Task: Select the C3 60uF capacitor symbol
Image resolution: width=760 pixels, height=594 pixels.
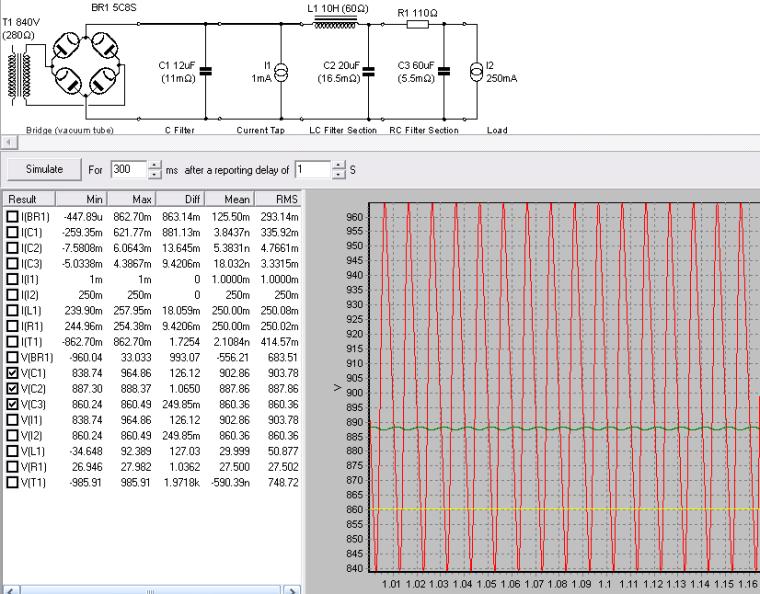Action: (443, 71)
